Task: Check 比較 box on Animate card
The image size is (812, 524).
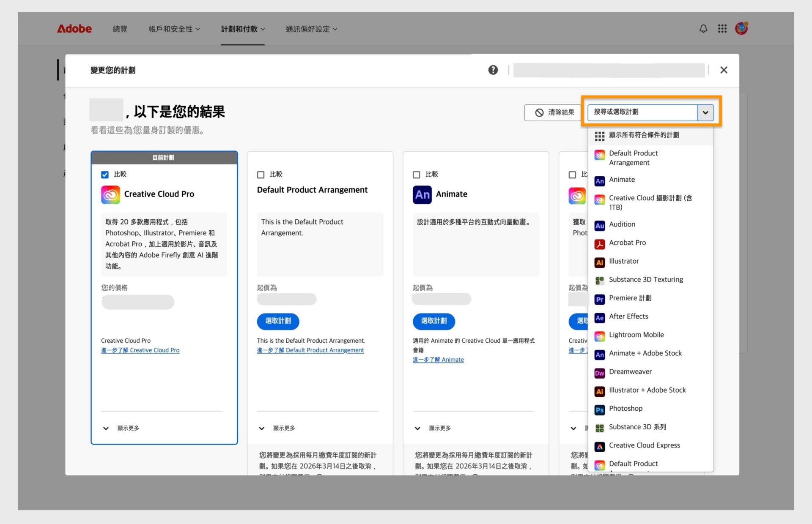Action: [x=417, y=175]
